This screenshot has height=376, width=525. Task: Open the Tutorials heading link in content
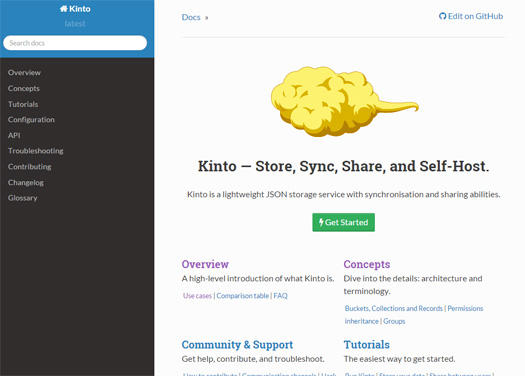coord(367,345)
